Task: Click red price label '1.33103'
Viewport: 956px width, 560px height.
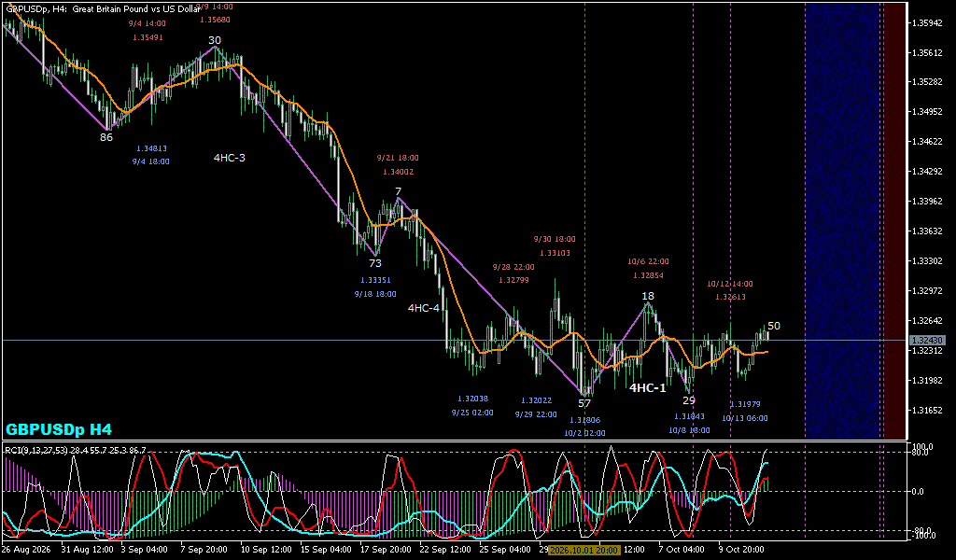Action: (555, 253)
